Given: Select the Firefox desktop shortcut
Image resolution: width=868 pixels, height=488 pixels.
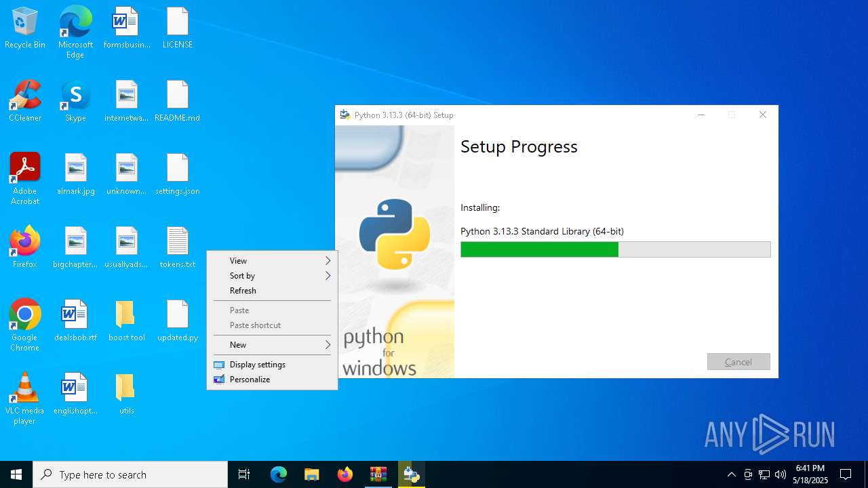Looking at the screenshot, I should coord(25,248).
